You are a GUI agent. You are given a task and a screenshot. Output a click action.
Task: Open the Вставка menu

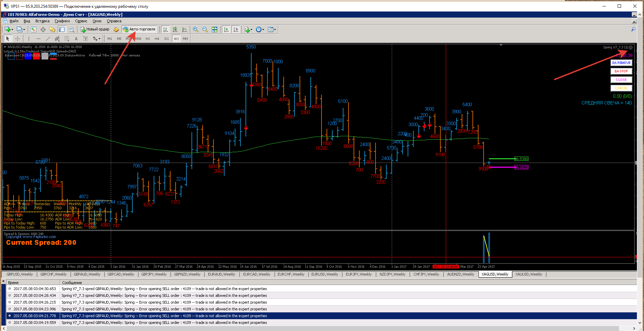(42, 21)
